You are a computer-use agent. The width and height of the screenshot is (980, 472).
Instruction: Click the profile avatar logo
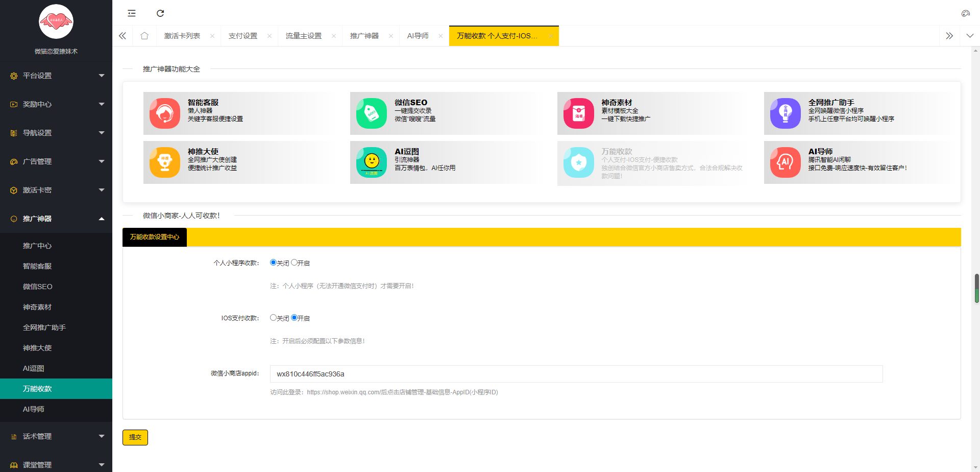(56, 21)
